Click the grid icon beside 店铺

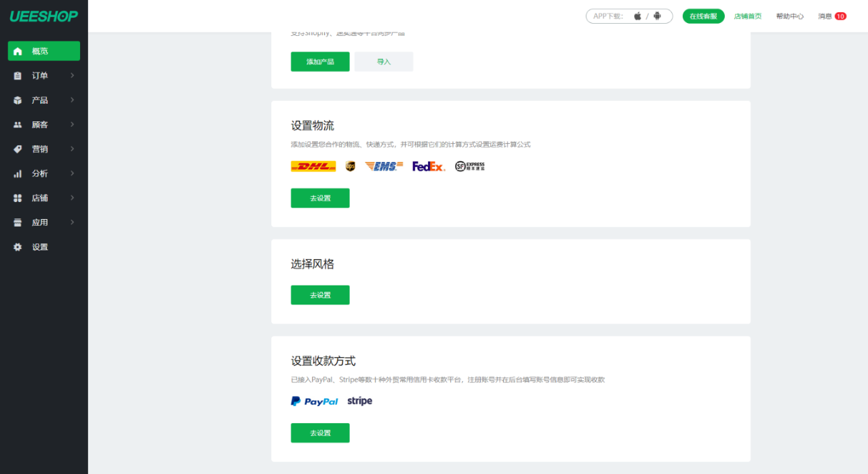[18, 198]
